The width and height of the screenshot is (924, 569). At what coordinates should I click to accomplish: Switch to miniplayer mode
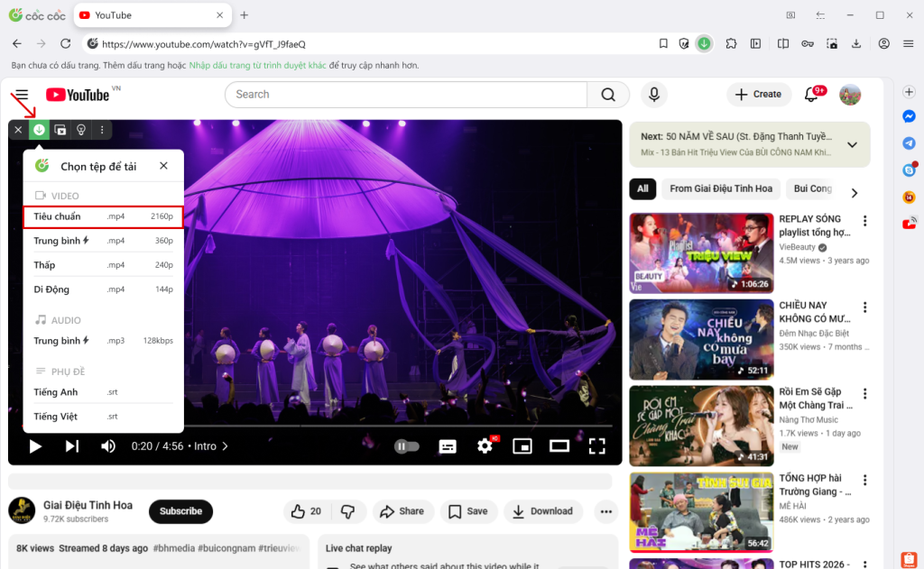(x=522, y=446)
